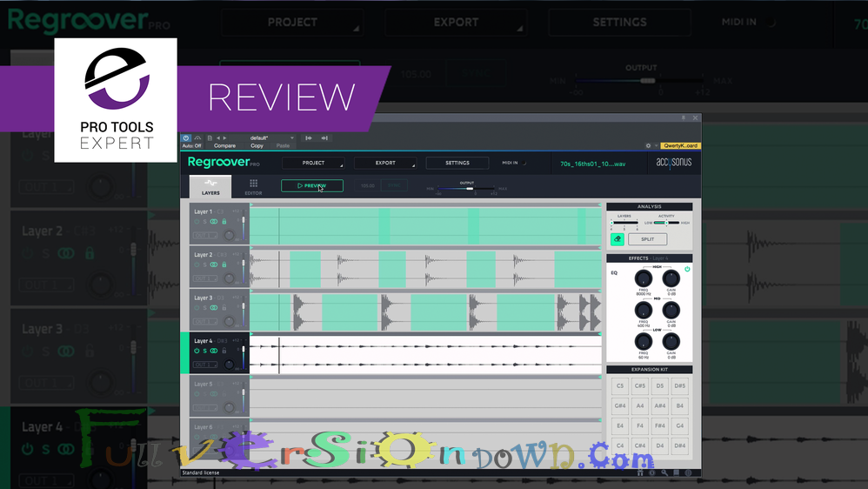868x489 pixels.
Task: Click the Analysis LAYERS count slider
Action: (x=624, y=223)
